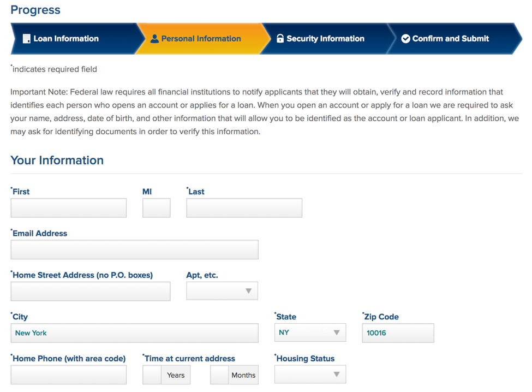Click the 'State' label text
This screenshot has width=532, height=392.
285,317
